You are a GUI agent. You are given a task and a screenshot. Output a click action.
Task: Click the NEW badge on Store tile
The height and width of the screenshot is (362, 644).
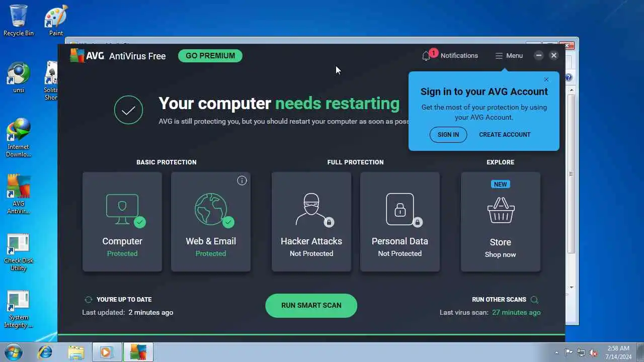tap(500, 185)
